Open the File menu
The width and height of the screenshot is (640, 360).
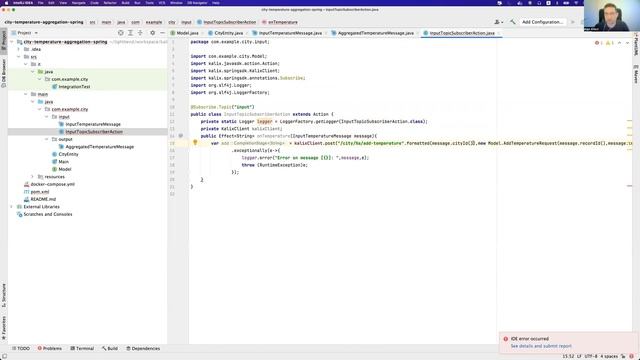click(40, 3)
